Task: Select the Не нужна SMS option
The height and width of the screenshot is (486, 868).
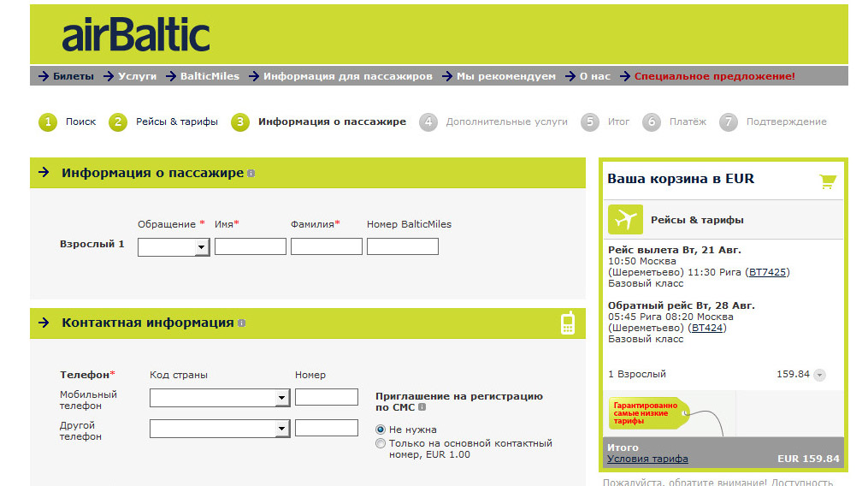Action: (x=381, y=430)
